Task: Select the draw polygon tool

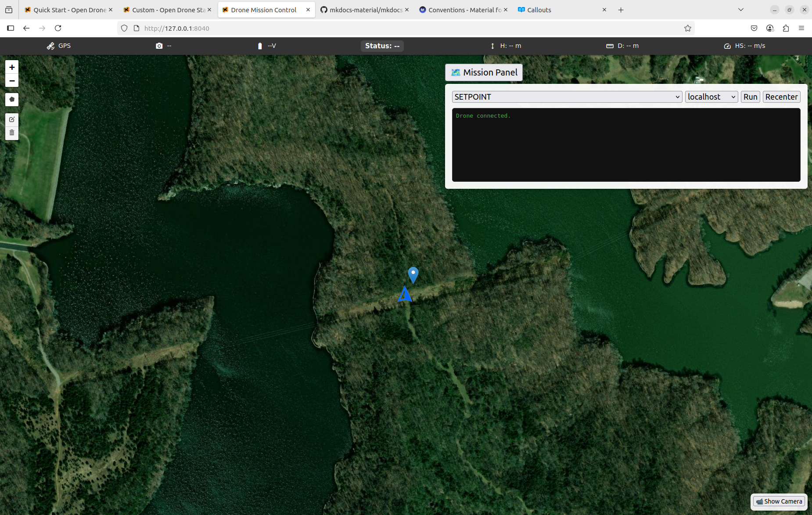Action: click(x=12, y=100)
